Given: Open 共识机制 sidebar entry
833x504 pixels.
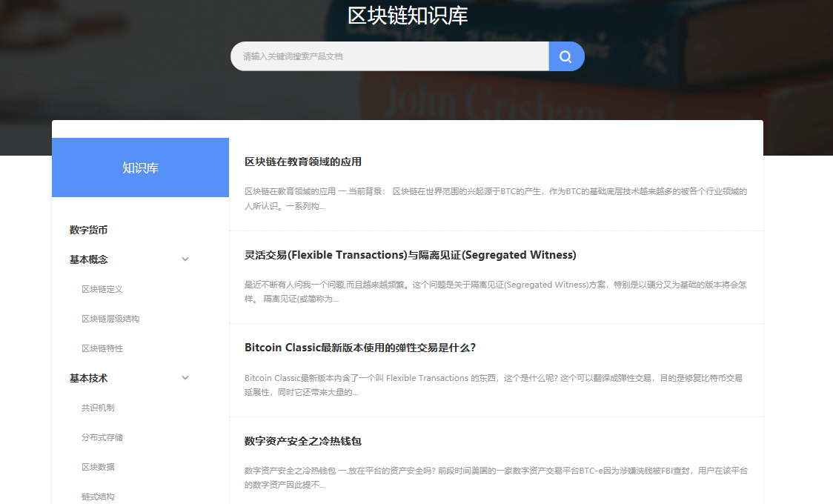Looking at the screenshot, I should pyautogui.click(x=98, y=408).
